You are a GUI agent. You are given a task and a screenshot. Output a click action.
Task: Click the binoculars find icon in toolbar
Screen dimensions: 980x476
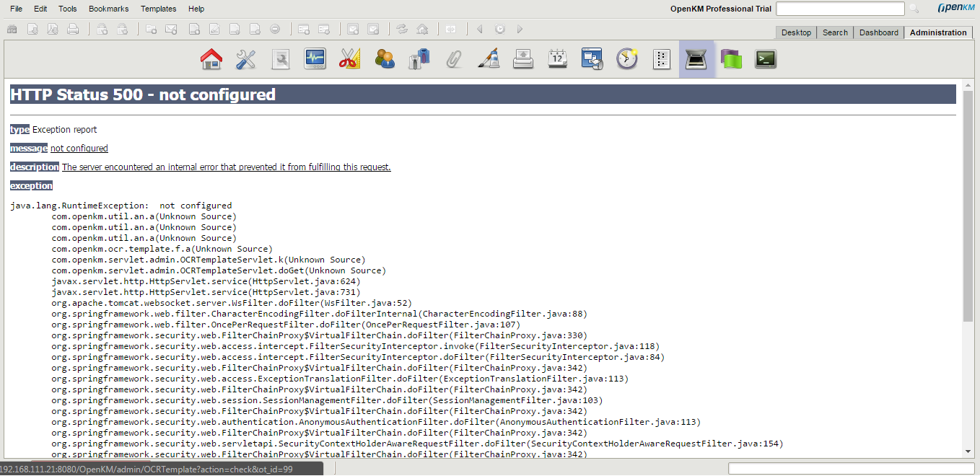tap(12, 29)
